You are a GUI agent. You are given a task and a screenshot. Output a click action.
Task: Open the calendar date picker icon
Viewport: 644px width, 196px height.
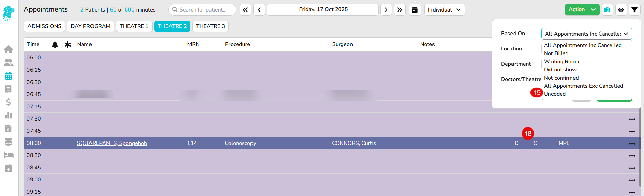[x=415, y=10]
